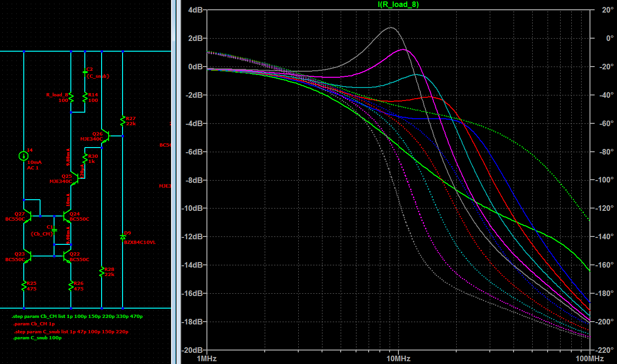Click the {Cb_CM} capacitor value text
617x364 pixels.
click(x=42, y=234)
